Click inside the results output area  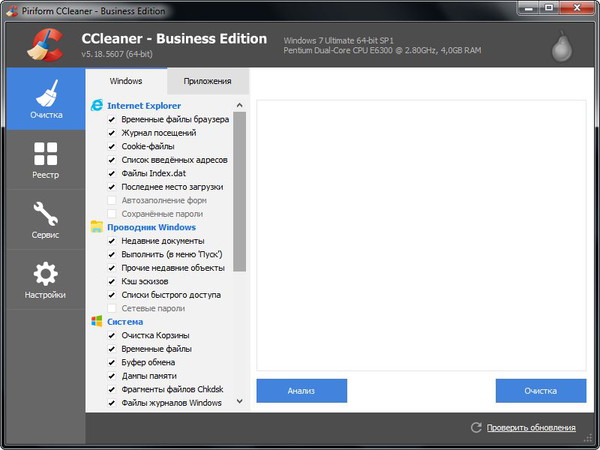click(421, 235)
